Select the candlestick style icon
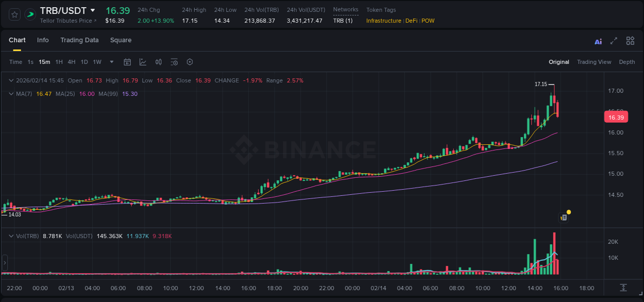Viewport: 644px width, 302px height. pyautogui.click(x=158, y=62)
